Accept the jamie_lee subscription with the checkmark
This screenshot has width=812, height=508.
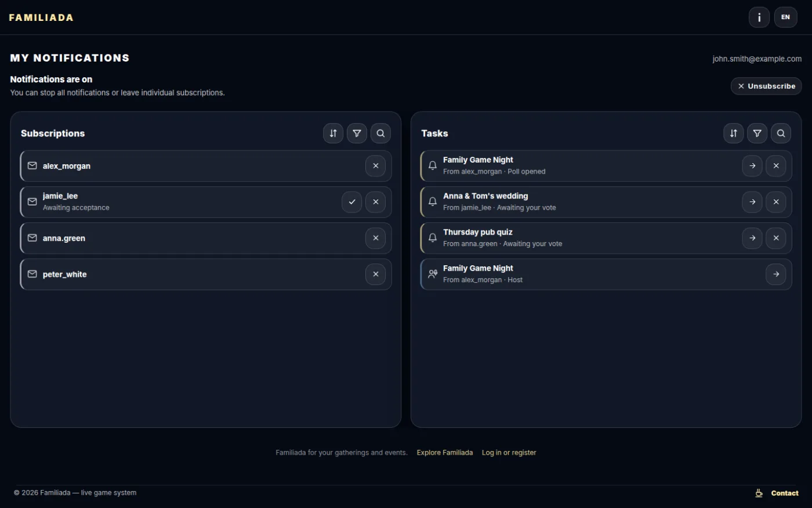(x=351, y=202)
